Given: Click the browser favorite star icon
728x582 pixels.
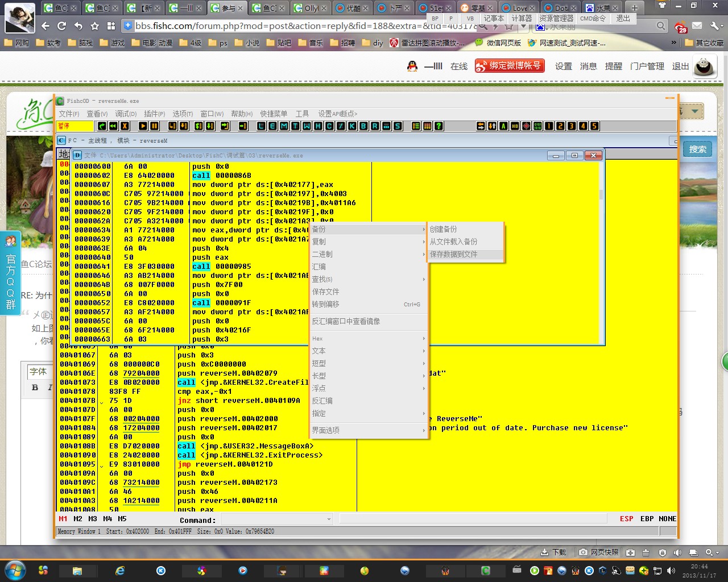Looking at the screenshot, I should [x=95, y=26].
